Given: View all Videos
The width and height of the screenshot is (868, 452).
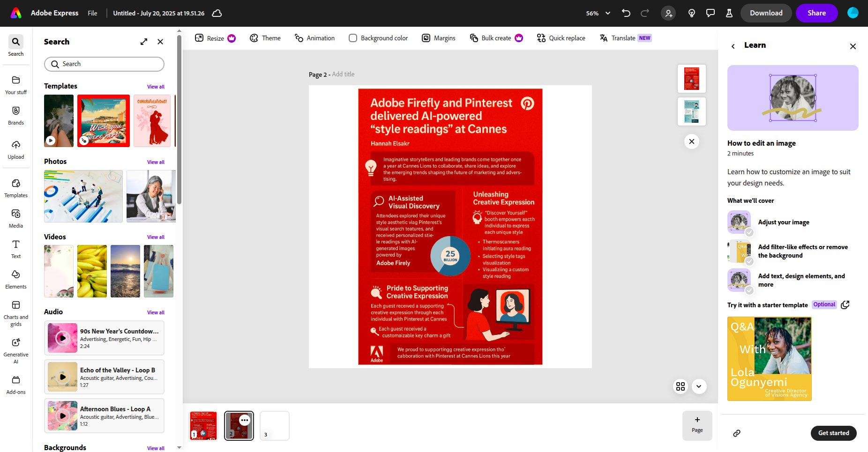Looking at the screenshot, I should point(156,237).
